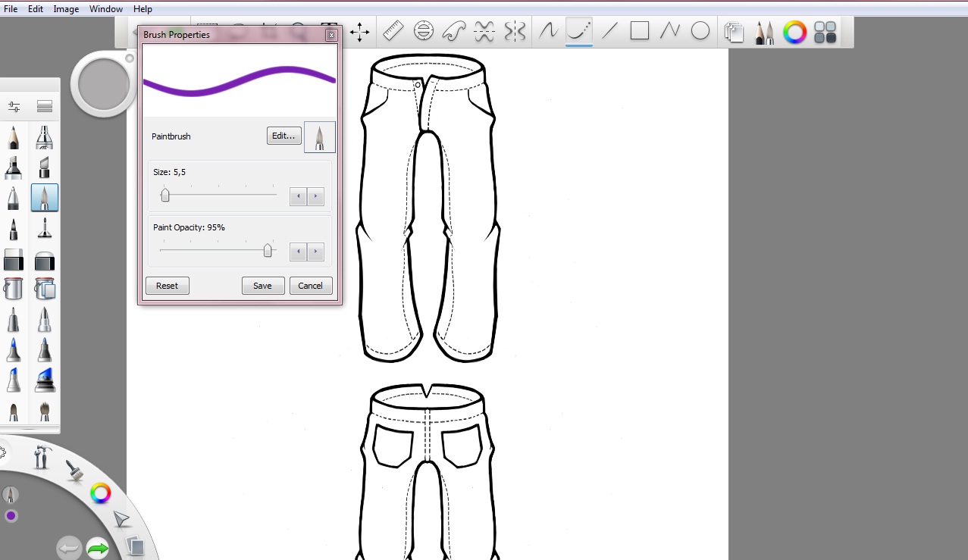The image size is (968, 560).
Task: Click the paintbrush thumbnail beside Edit...
Action: tap(320, 137)
